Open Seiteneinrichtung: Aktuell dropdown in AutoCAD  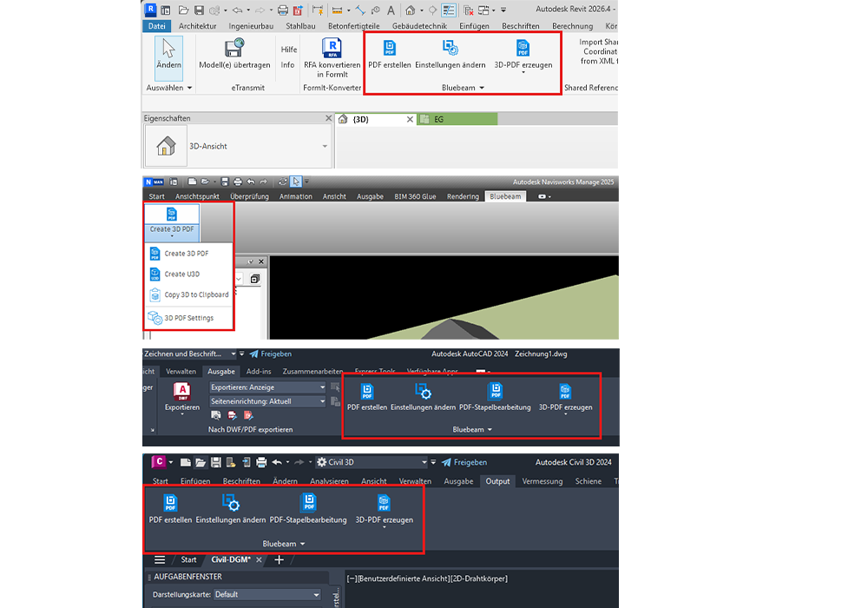(267, 401)
